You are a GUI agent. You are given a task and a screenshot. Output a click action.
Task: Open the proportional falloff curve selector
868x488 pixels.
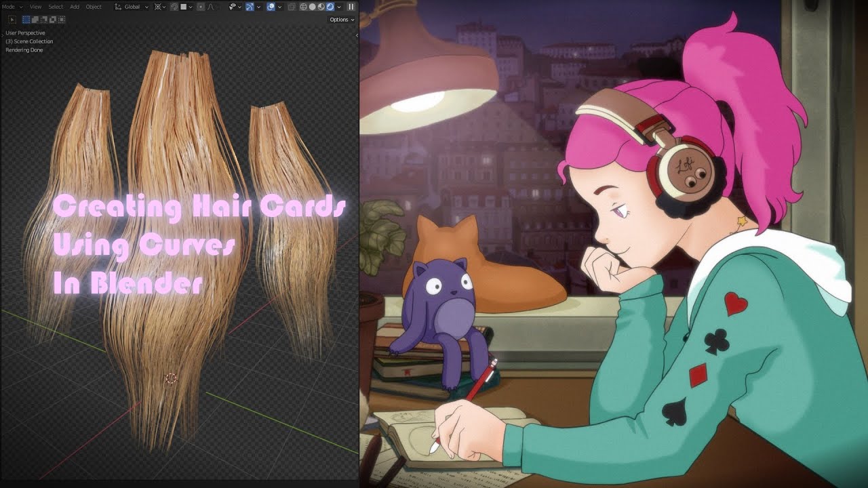pyautogui.click(x=210, y=7)
